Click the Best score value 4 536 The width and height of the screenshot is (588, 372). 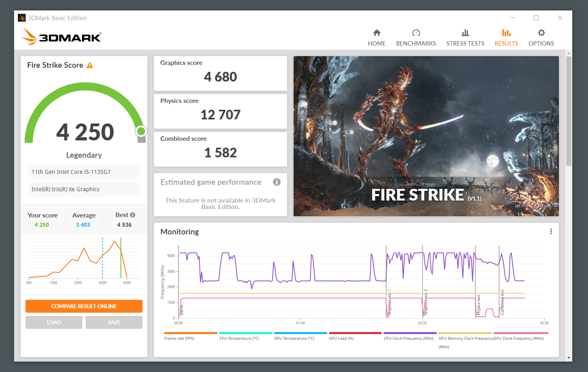pos(124,225)
